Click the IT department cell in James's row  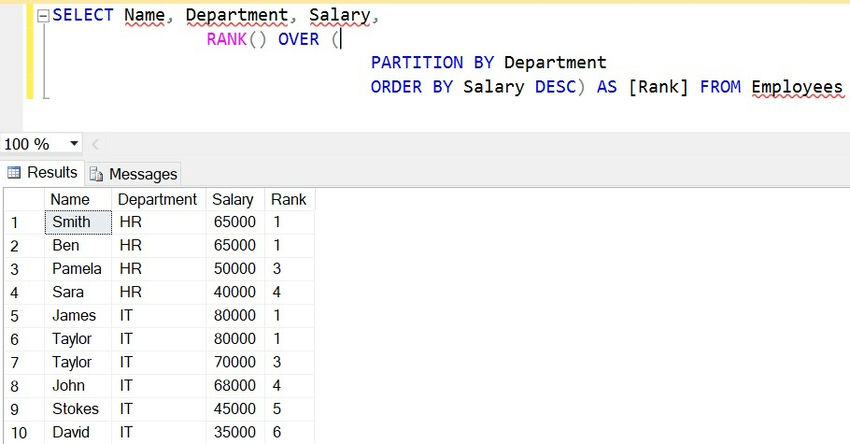158,316
